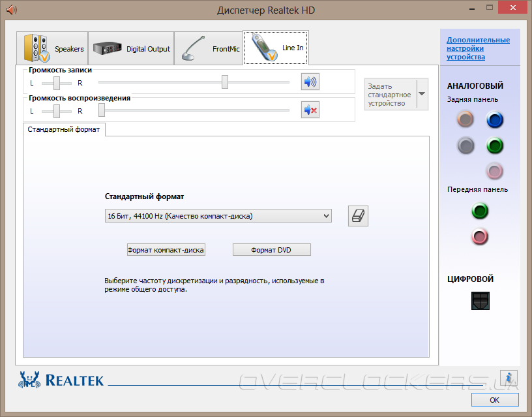Image resolution: width=532 pixels, height=417 pixels.
Task: Click the orange rear panel jack
Action: pyautogui.click(x=465, y=119)
